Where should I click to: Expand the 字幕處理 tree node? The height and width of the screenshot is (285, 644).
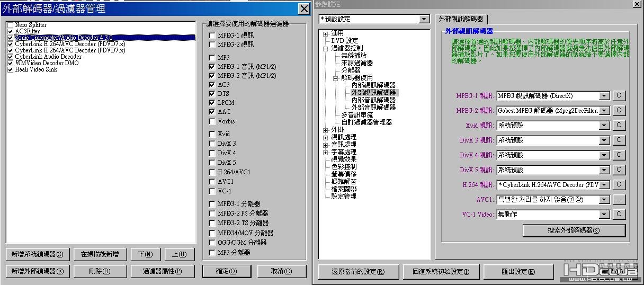[x=326, y=152]
